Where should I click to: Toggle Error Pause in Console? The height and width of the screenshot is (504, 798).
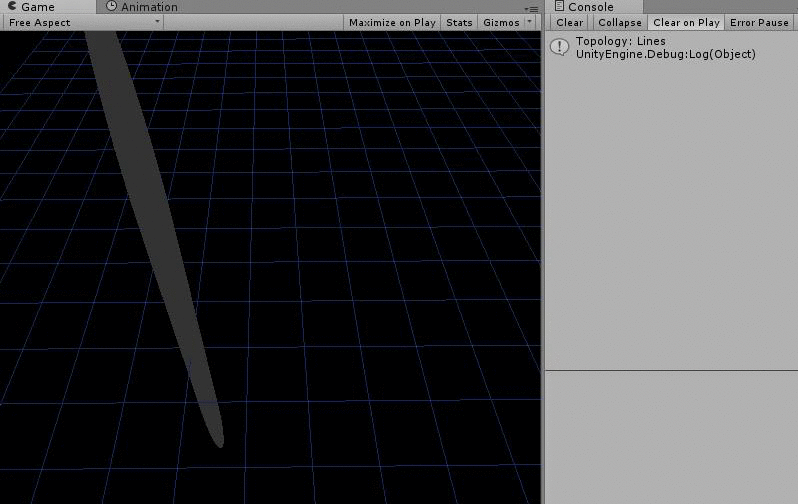click(x=759, y=22)
